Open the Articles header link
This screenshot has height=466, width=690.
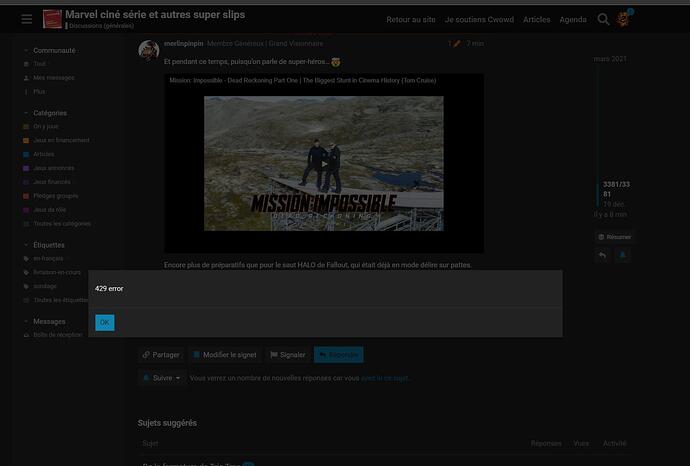[x=536, y=19]
